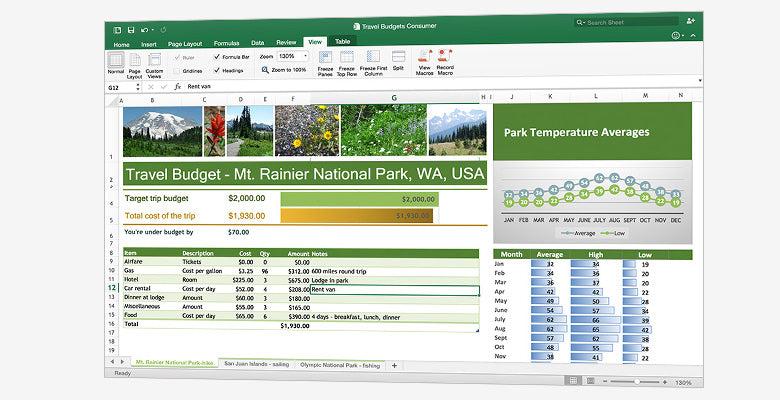Select the Freeze First Column icon
Screen dimensions: 780x400
coord(373,59)
